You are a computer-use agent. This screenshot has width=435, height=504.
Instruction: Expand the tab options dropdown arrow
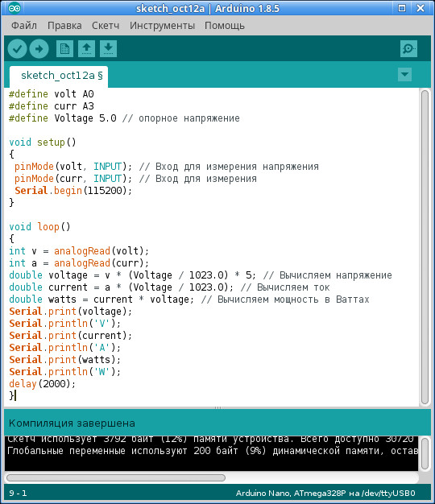click(x=404, y=75)
